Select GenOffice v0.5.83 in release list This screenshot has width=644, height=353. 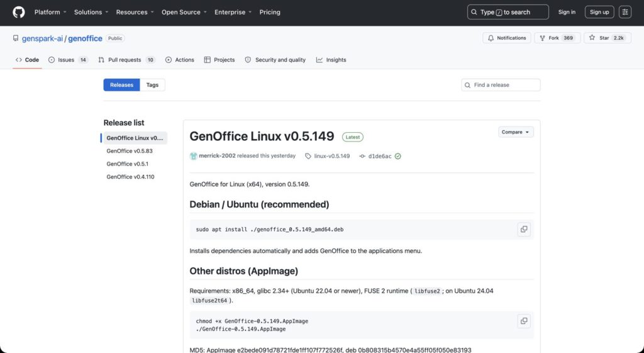[x=130, y=151]
